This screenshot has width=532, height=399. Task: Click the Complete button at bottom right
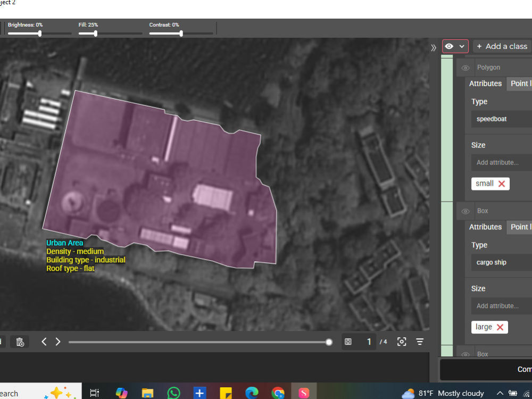[486, 370]
